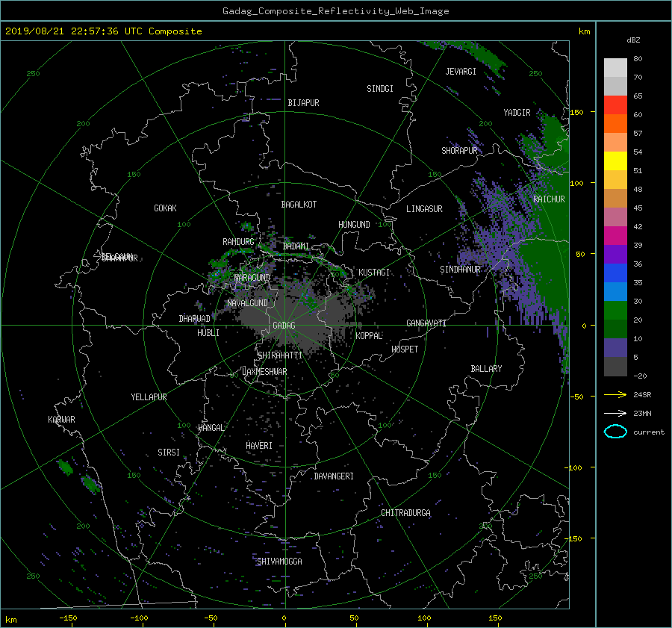This screenshot has width=672, height=628.
Task: Click the GADAG radar center label
Action: (x=284, y=326)
